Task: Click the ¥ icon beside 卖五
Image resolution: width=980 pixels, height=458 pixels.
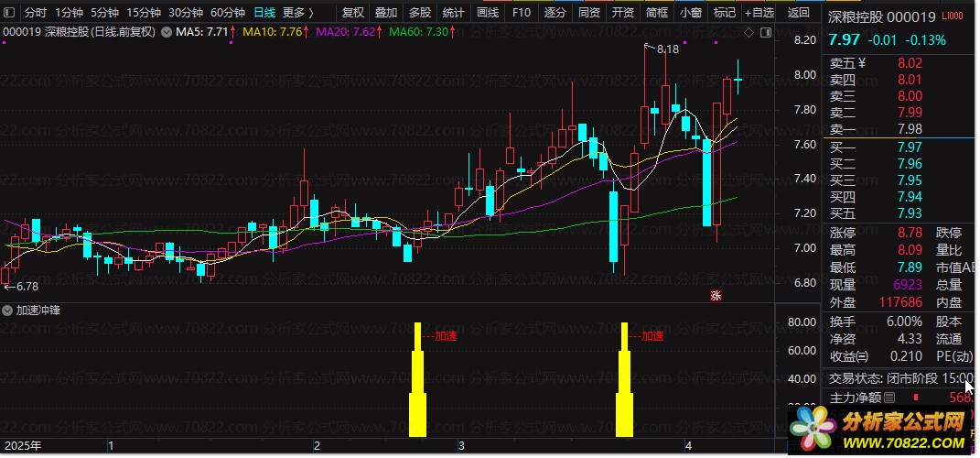Action: pos(862,62)
